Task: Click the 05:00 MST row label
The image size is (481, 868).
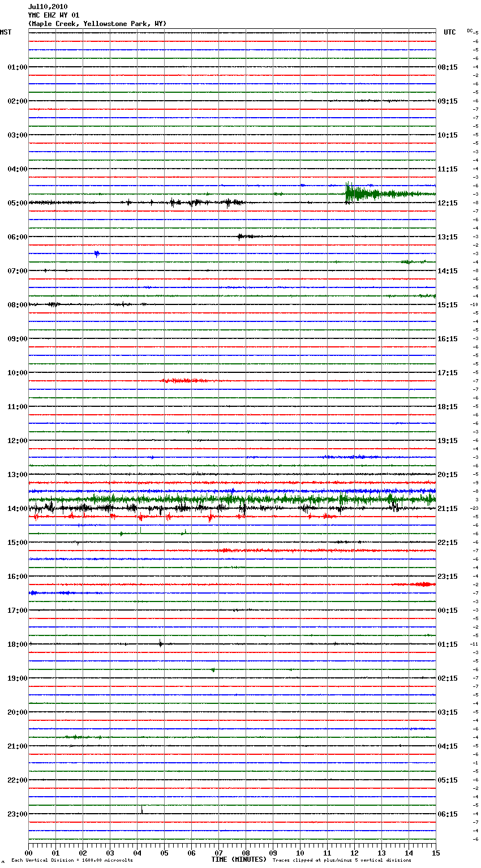Action: tap(18, 203)
